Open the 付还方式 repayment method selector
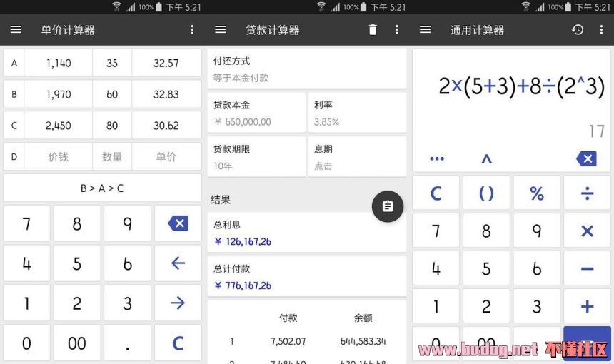614x364 pixels. pyautogui.click(x=306, y=69)
